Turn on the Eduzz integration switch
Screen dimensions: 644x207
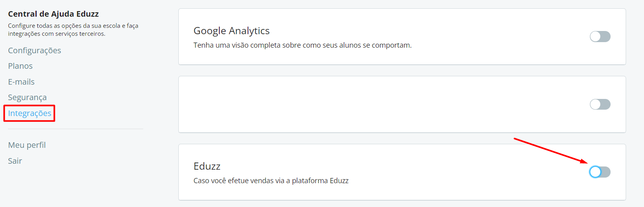[600, 172]
